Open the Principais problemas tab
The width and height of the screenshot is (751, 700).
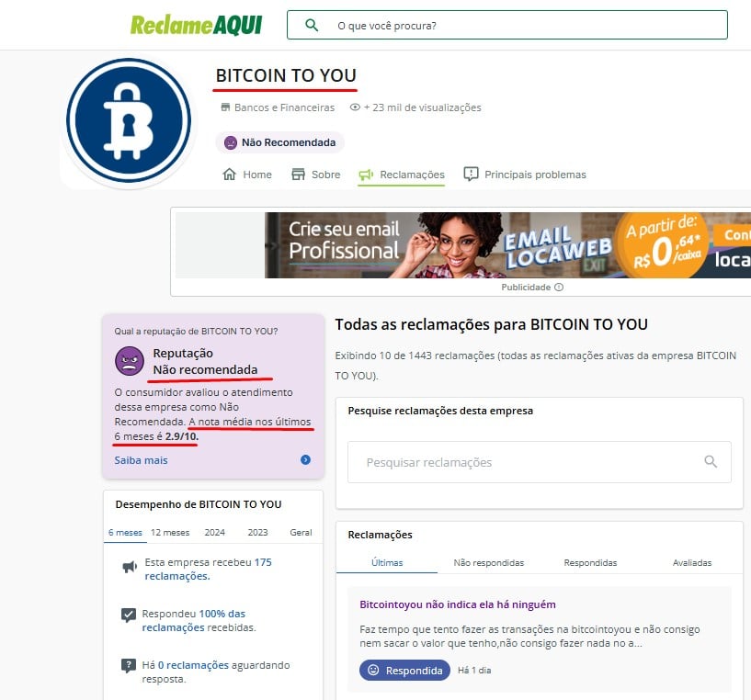pos(525,175)
